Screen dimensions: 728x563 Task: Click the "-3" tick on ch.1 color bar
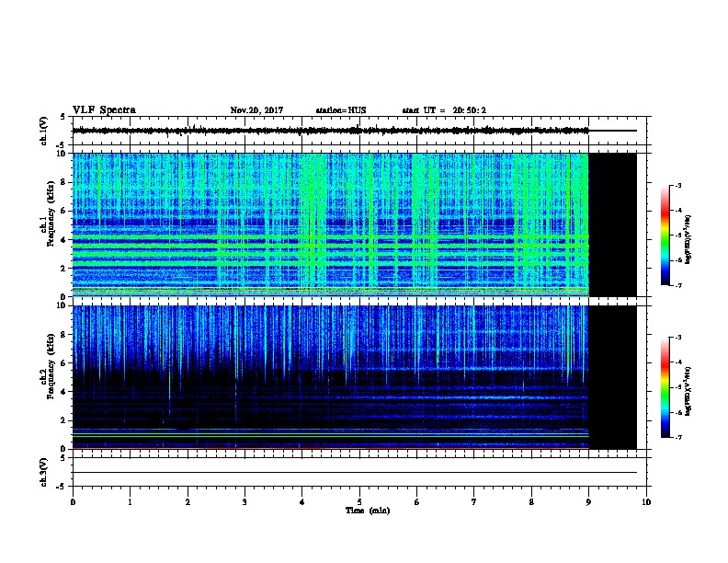(x=678, y=185)
